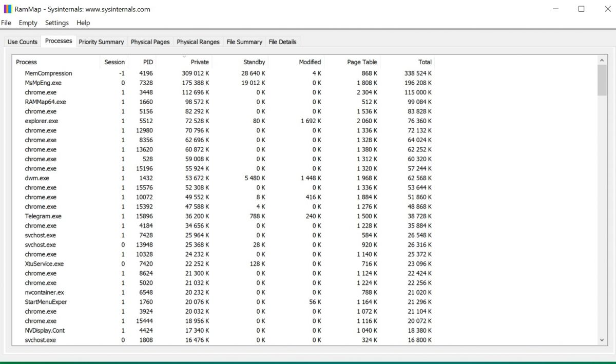Click the 128 K Standby value
The width and height of the screenshot is (616, 364).
click(x=257, y=264)
